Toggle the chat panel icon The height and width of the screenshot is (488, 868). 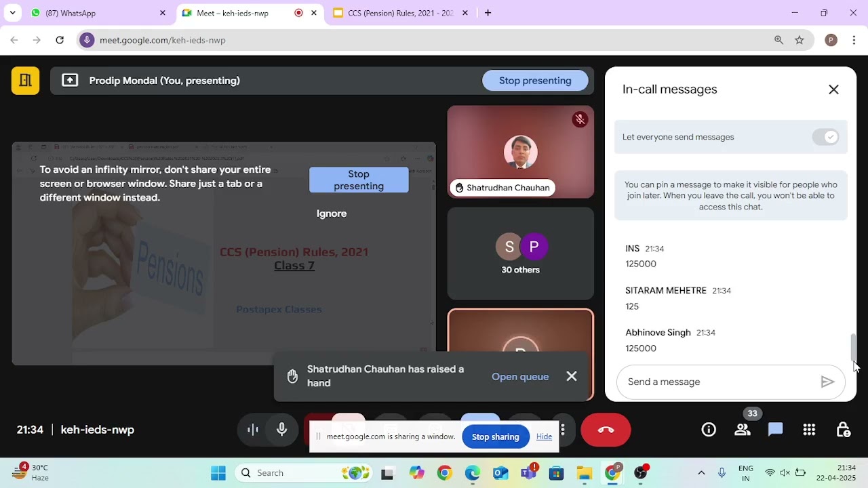pos(776,430)
